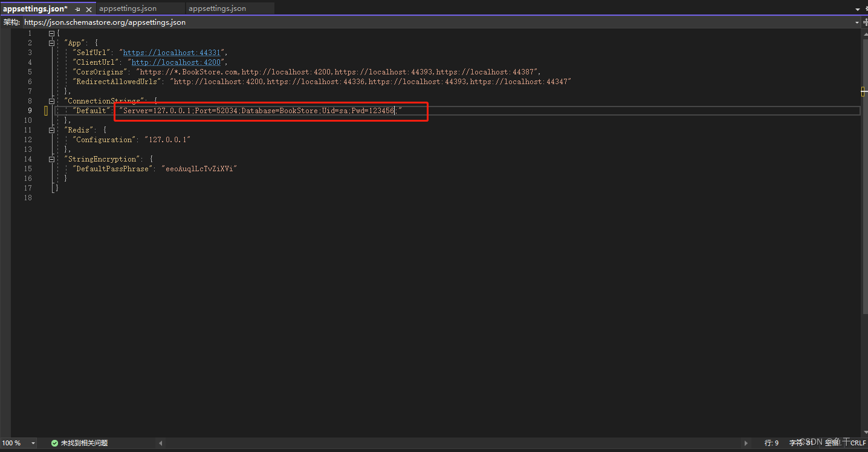This screenshot has height=452, width=868.
Task: Click the vertical scrollbar up arrow
Action: click(x=864, y=33)
